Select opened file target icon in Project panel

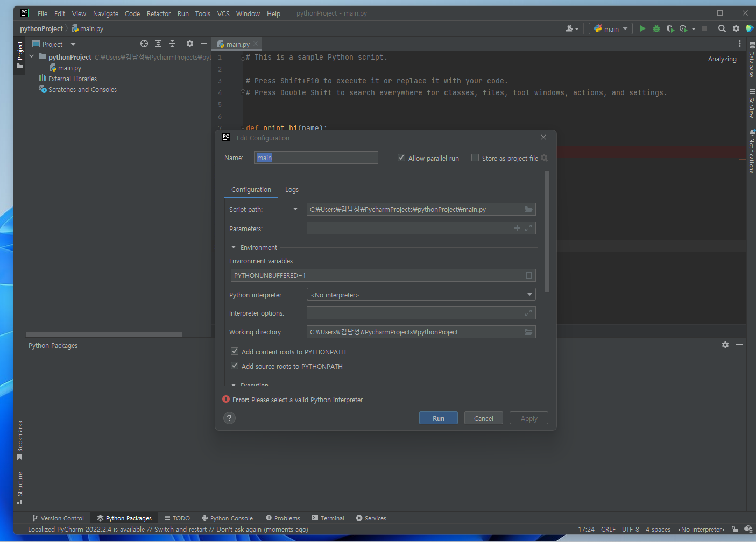144,44
